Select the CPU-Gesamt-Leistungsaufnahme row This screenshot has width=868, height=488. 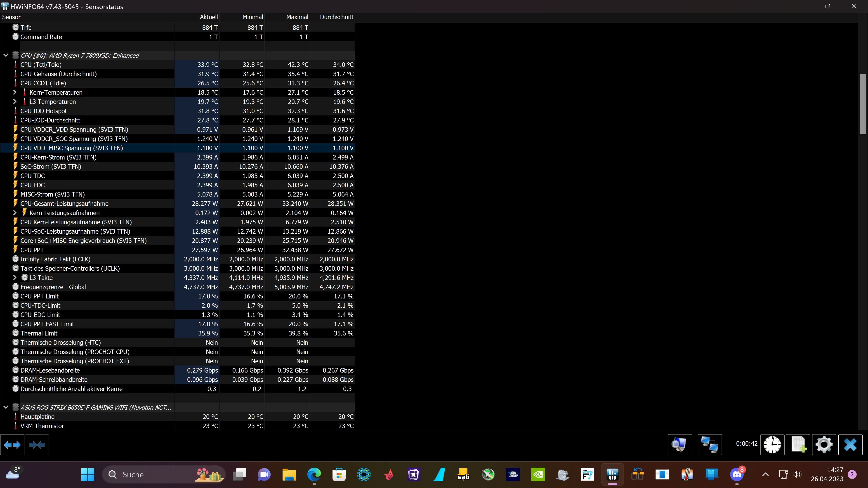click(x=177, y=203)
